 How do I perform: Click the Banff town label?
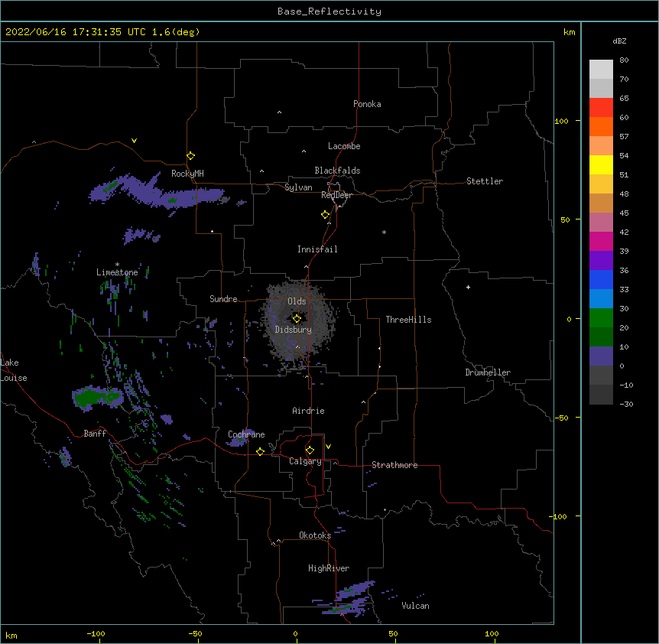click(x=95, y=434)
